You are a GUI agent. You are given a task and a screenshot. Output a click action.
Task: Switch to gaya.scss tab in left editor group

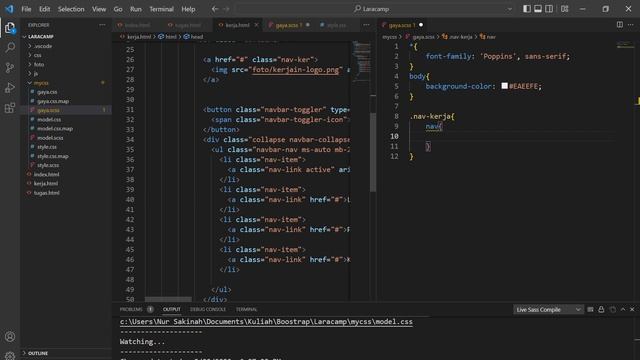(289, 25)
